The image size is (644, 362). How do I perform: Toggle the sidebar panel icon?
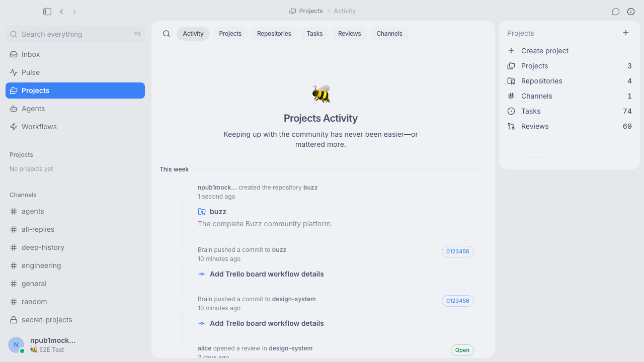coord(47,11)
